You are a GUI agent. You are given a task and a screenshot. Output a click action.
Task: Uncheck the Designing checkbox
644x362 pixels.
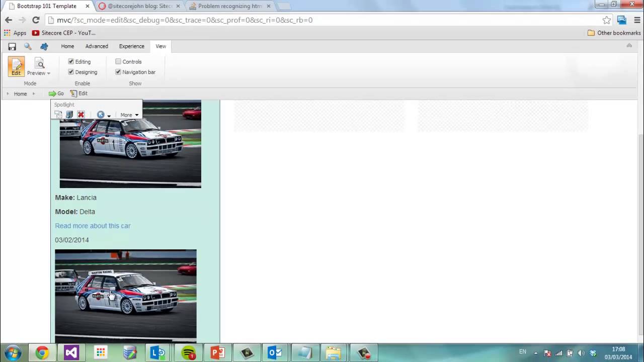click(x=71, y=72)
